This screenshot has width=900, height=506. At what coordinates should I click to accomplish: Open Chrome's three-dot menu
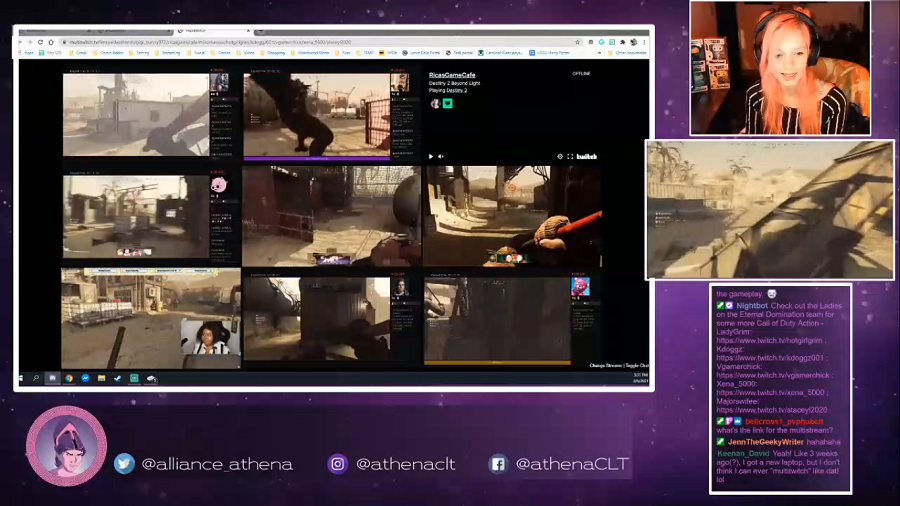644,42
